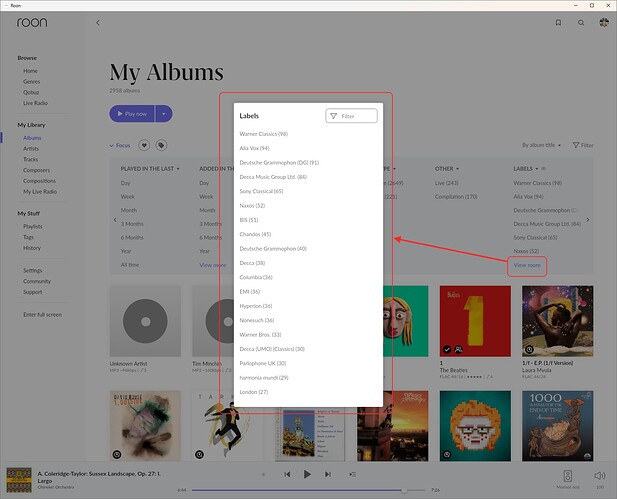Viewport: 617px width, 499px height.
Task: Skip to the previous track
Action: coord(287,475)
